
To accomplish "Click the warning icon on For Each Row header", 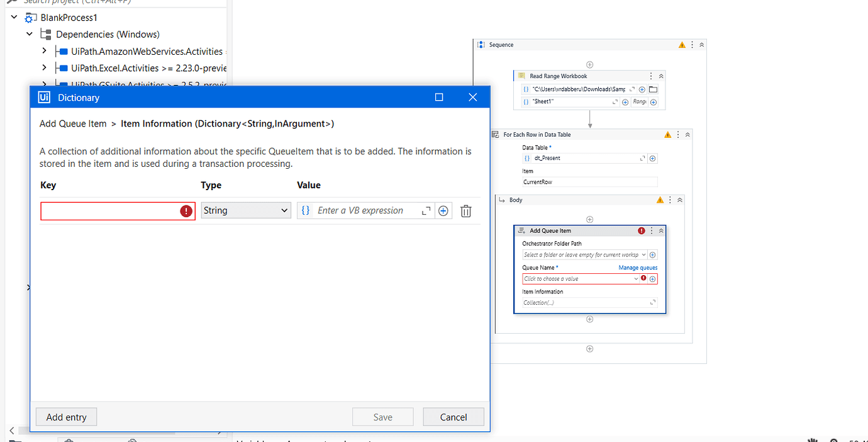I will click(668, 134).
